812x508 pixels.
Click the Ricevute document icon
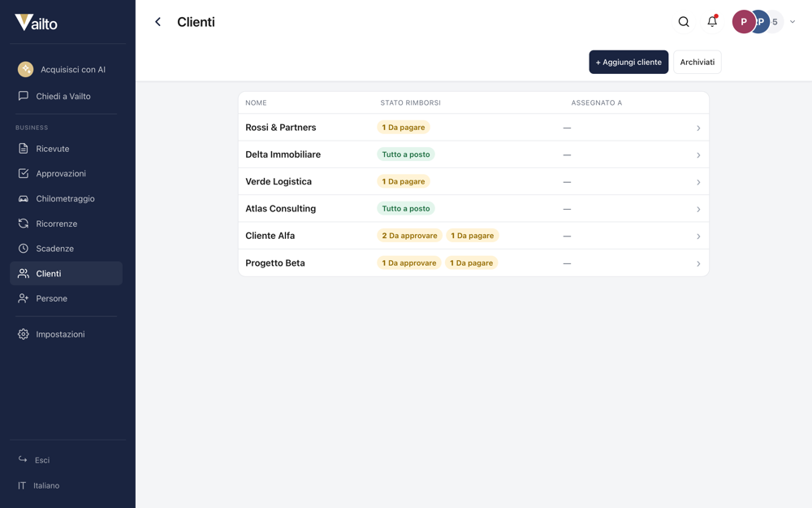point(24,148)
